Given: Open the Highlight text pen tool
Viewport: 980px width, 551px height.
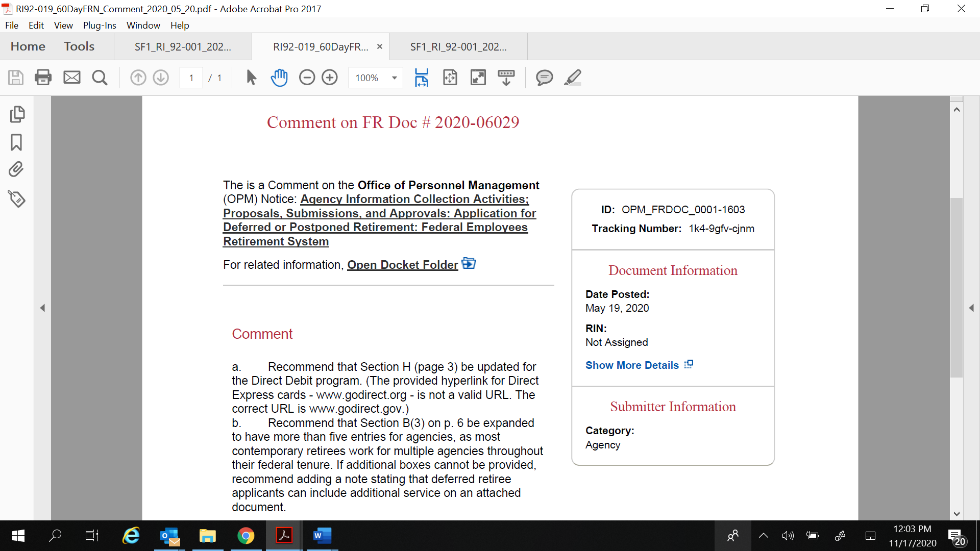Looking at the screenshot, I should point(573,78).
